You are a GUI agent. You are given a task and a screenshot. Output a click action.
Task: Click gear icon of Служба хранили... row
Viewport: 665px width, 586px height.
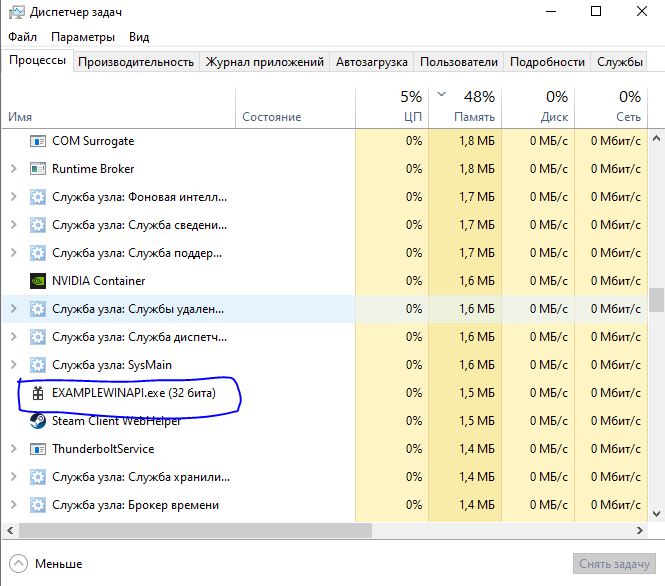coord(38,477)
